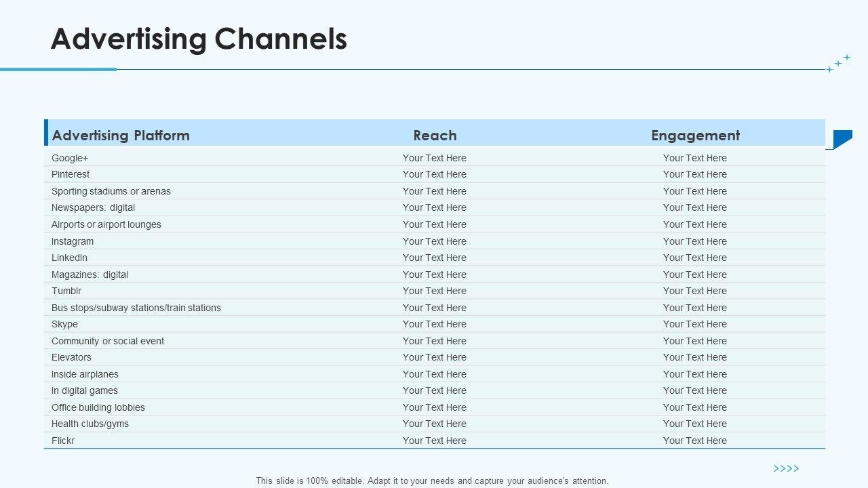Image resolution: width=868 pixels, height=488 pixels.
Task: Select the Skype platform cell
Action: point(64,324)
